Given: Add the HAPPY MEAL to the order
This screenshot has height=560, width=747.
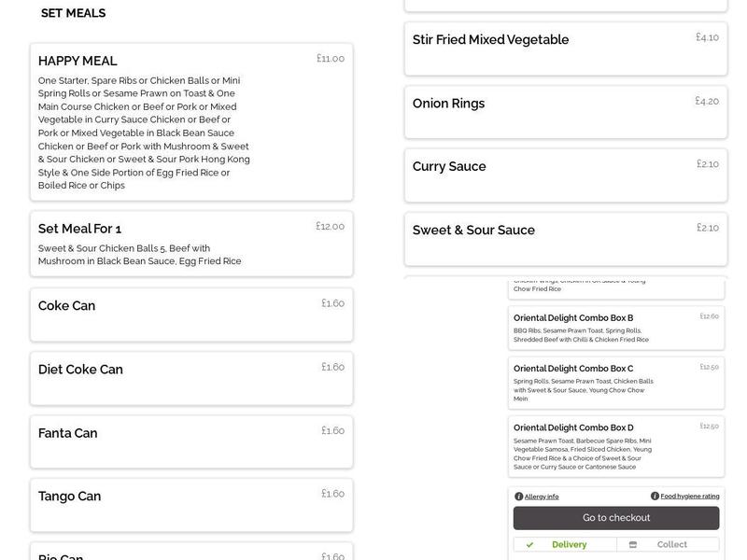Looking at the screenshot, I should click(x=191, y=121).
